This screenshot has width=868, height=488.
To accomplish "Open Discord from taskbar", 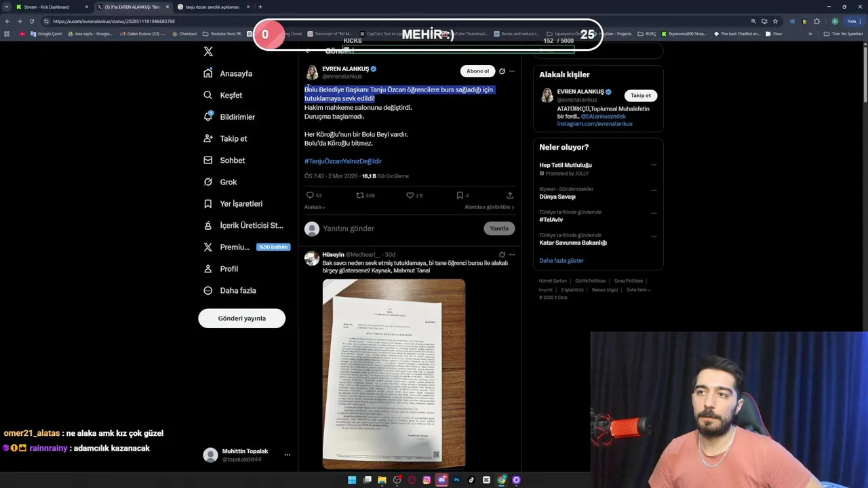I will [x=441, y=480].
